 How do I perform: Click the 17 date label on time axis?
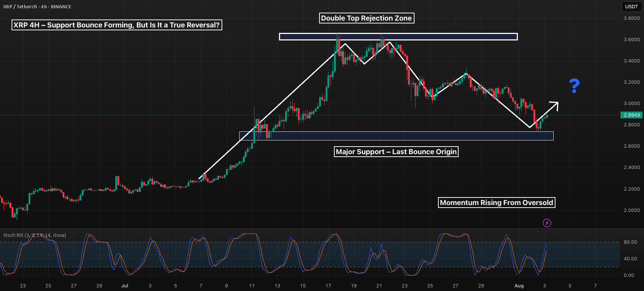(328, 286)
